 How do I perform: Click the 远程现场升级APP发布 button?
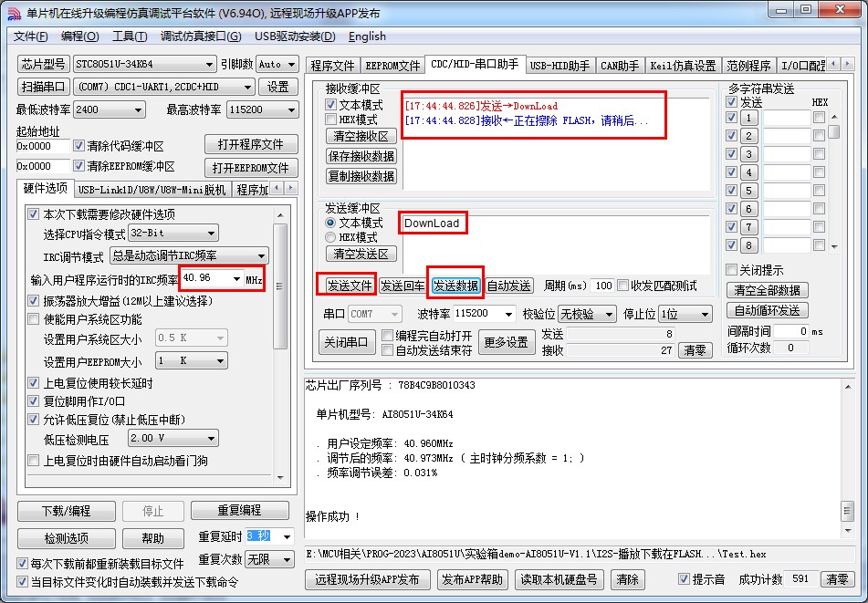(367, 579)
